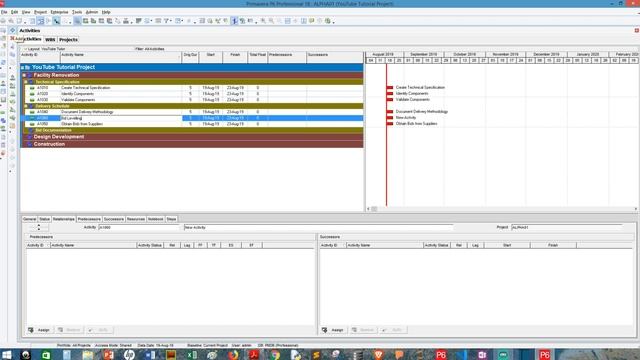Click the Orig Dur column header
The image size is (640, 360).
point(190,57)
